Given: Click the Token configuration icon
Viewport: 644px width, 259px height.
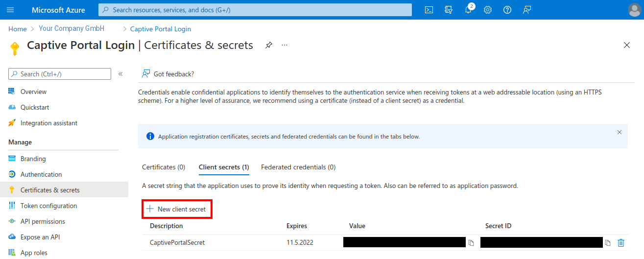Looking at the screenshot, I should [x=12, y=206].
